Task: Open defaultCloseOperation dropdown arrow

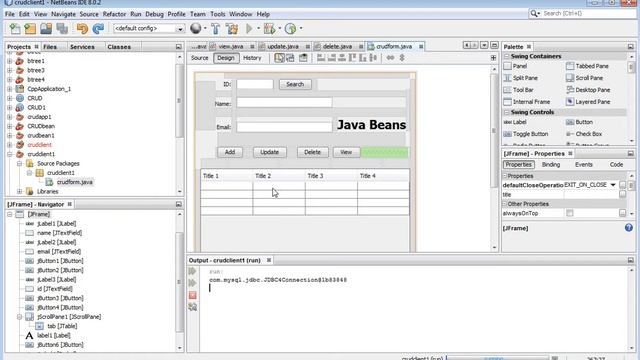Action: pyautogui.click(x=613, y=185)
